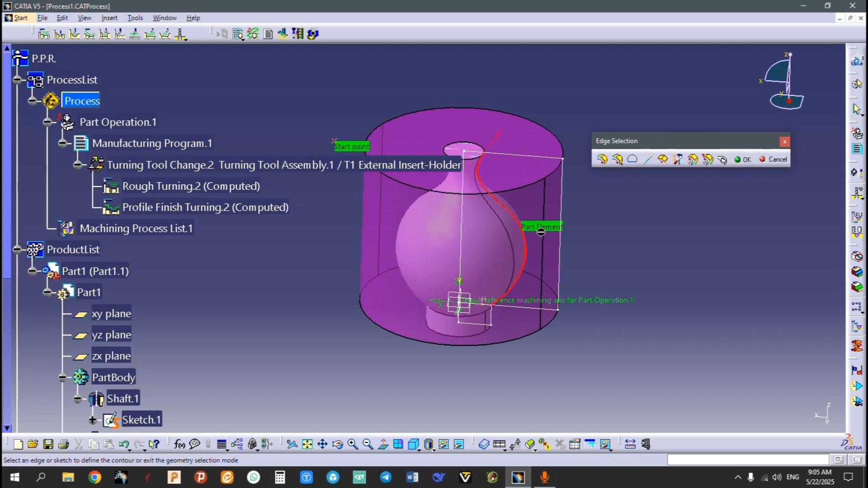
Task: Click the power input field in status bar
Action: 748,460
